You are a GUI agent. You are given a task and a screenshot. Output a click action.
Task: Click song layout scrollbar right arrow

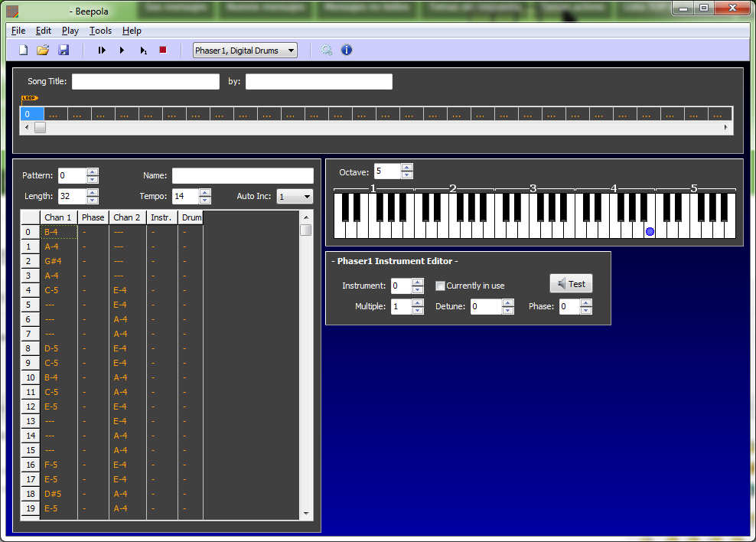coord(725,128)
